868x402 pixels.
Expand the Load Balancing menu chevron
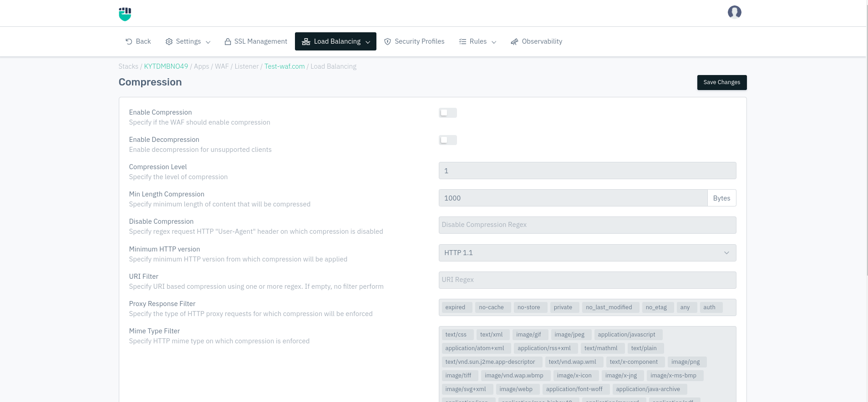coord(368,42)
